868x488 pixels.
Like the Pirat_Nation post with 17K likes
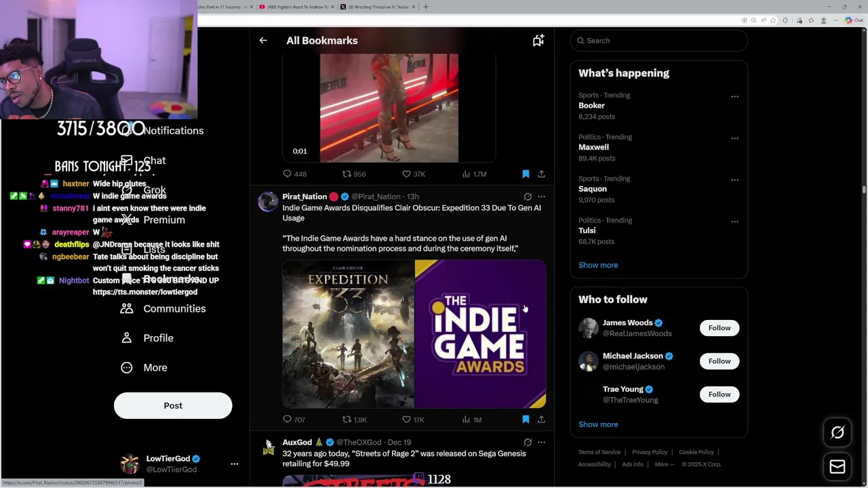coord(414,420)
